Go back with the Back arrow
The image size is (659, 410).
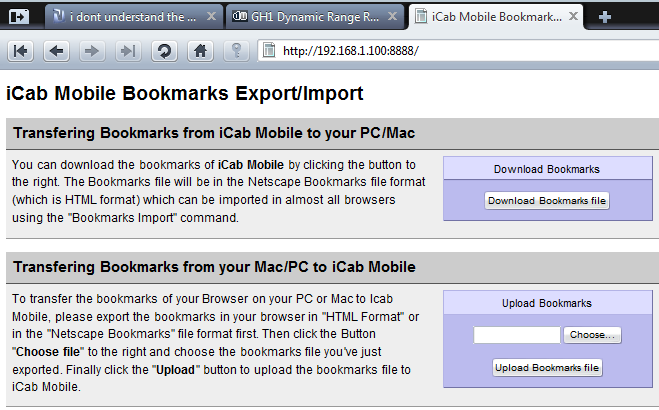coord(56,51)
